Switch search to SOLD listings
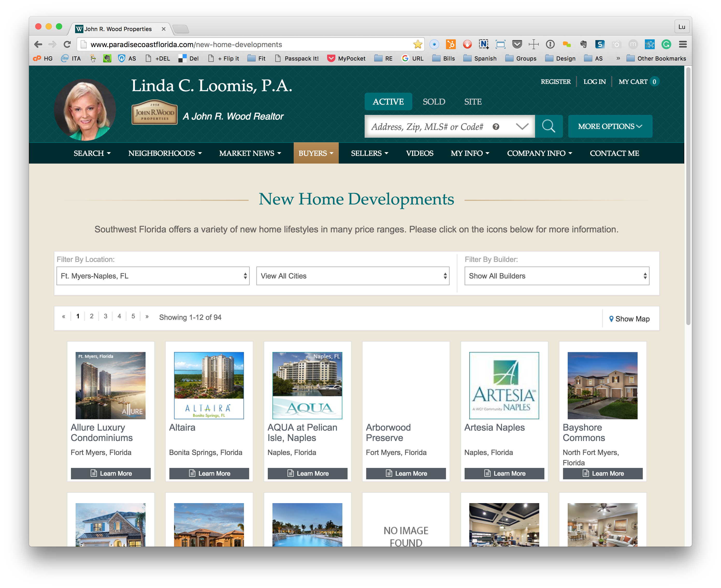This screenshot has width=721, height=588. [x=434, y=102]
